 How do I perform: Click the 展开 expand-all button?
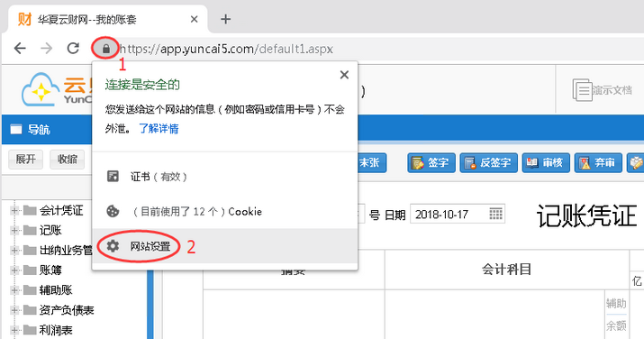pyautogui.click(x=25, y=159)
